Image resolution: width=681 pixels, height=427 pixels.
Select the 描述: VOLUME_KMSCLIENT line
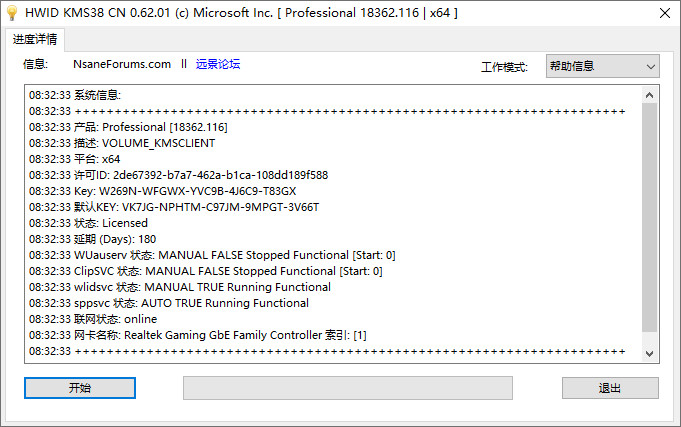click(122, 143)
